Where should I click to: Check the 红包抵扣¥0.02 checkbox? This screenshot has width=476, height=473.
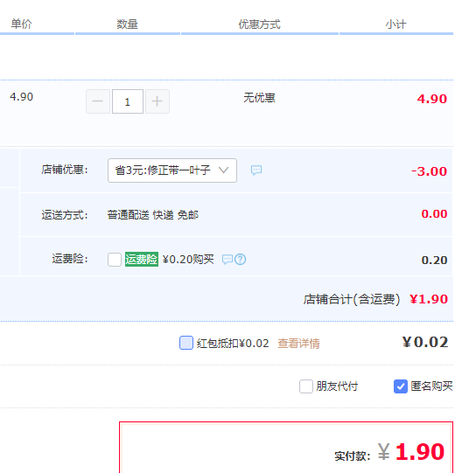coord(186,343)
